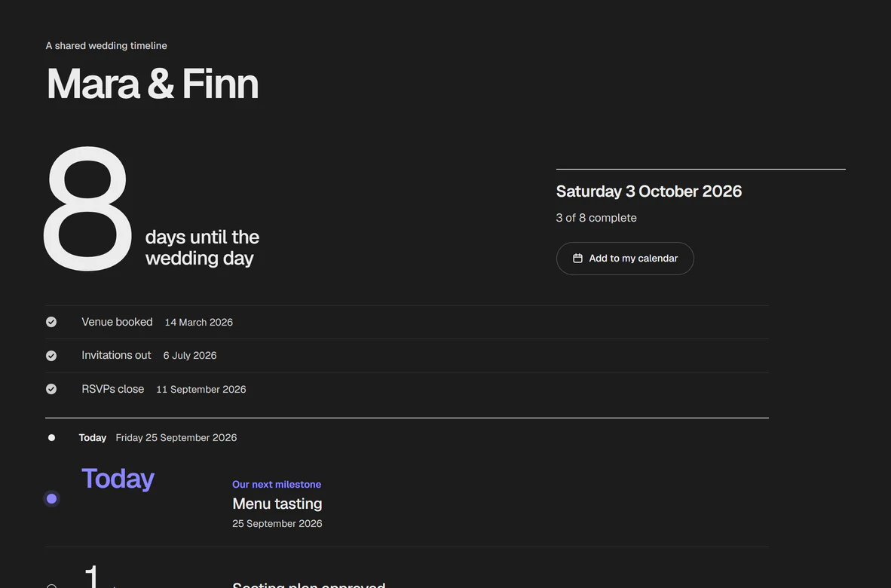Click the days until the wedding day text
This screenshot has height=588, width=891.
[x=202, y=248]
